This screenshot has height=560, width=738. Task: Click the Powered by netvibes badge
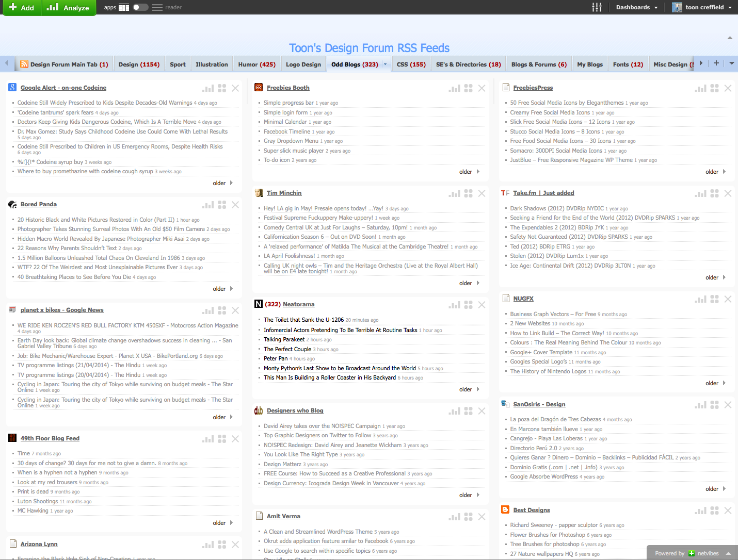tap(686, 553)
